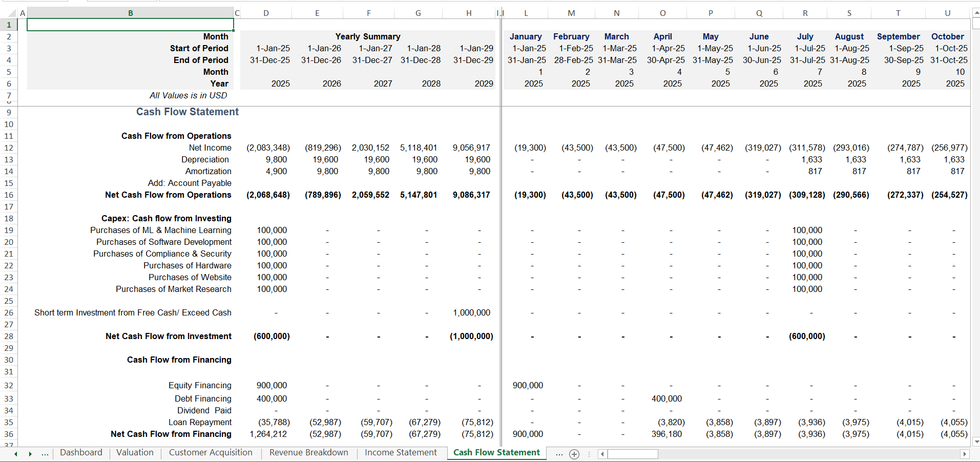Click Yearly Summary heading
Image resolution: width=980 pixels, height=462 pixels.
[368, 36]
